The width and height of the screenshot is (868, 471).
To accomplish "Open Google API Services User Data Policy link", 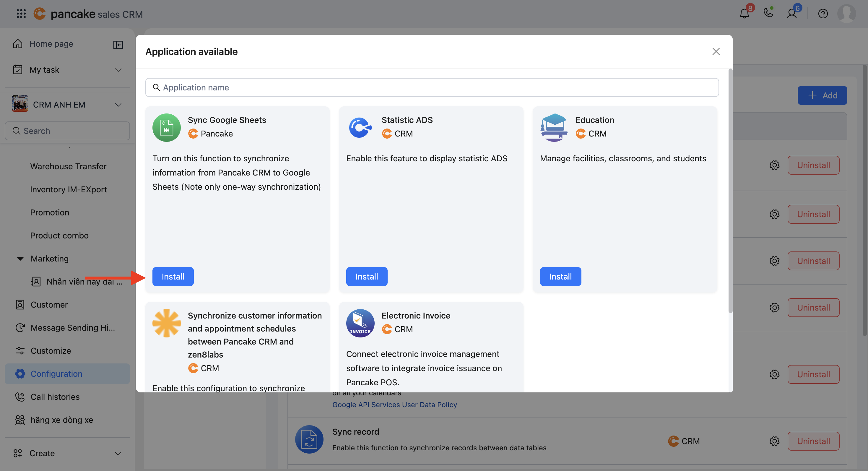I will pos(394,405).
